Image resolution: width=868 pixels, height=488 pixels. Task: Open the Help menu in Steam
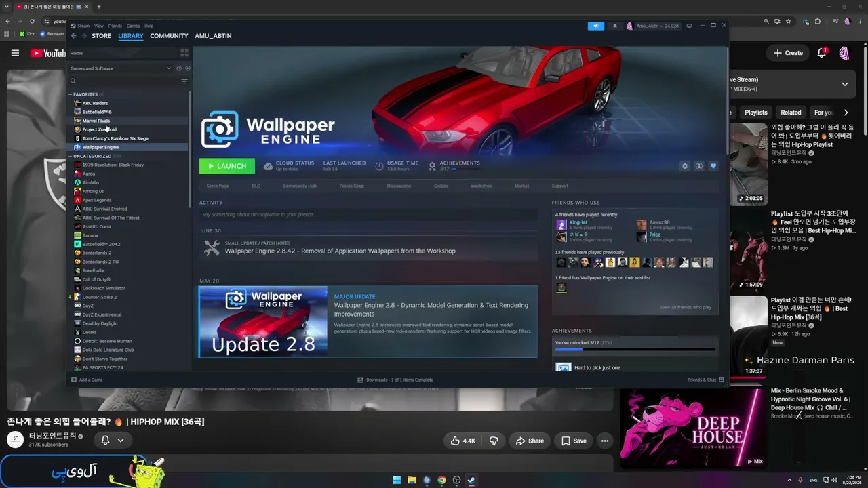click(x=149, y=26)
